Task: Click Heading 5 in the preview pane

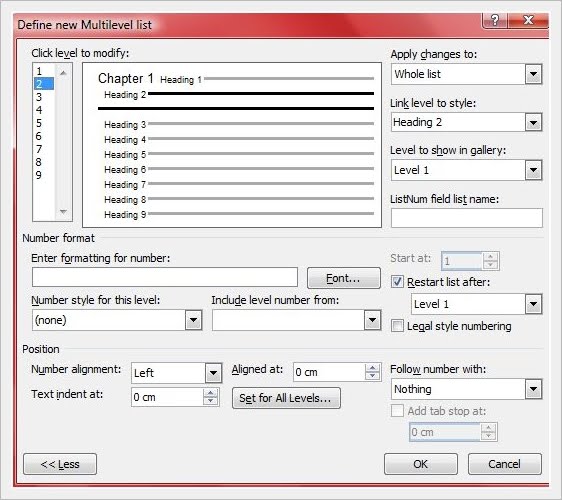Action: coord(125,155)
